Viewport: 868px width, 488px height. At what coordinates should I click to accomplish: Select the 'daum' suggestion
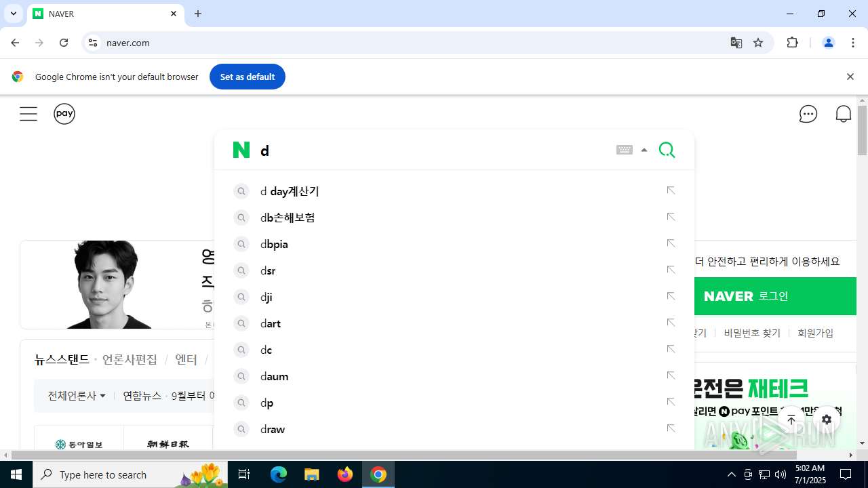pyautogui.click(x=274, y=376)
